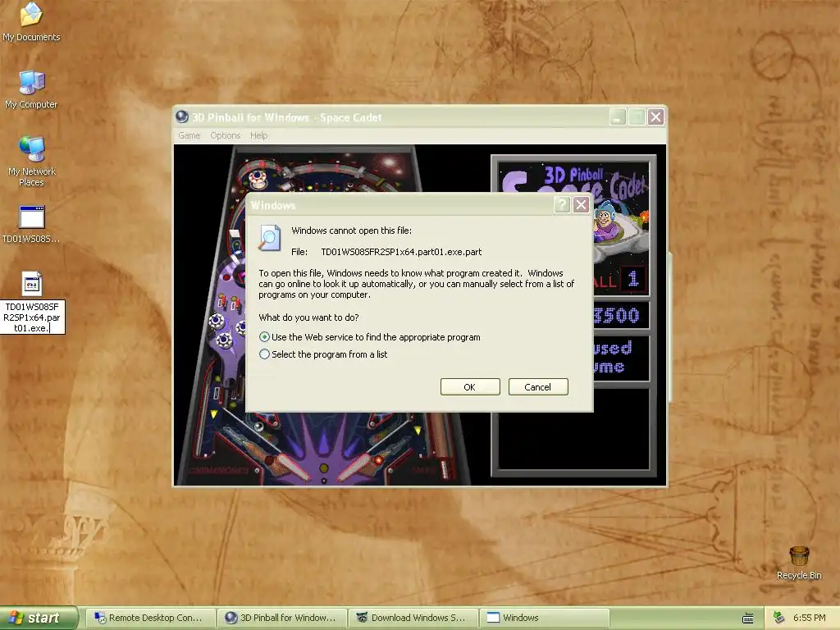Select the desktop file icon being renamed
Image resolution: width=840 pixels, height=630 pixels.
[32, 283]
